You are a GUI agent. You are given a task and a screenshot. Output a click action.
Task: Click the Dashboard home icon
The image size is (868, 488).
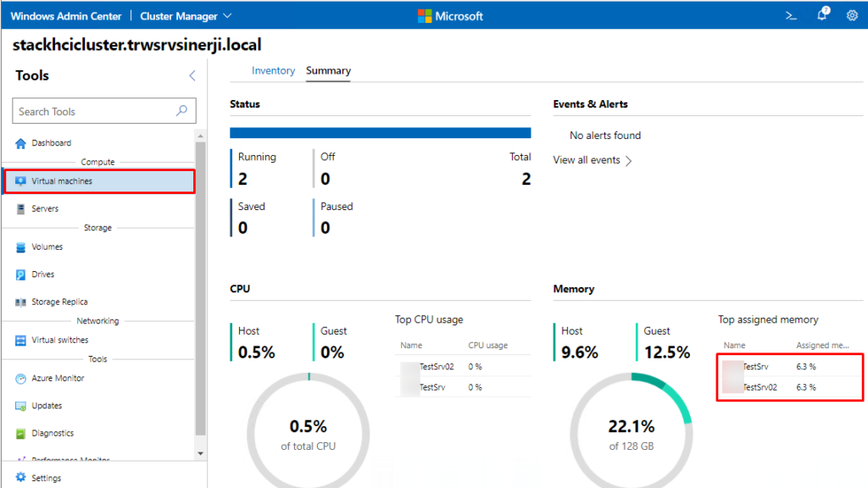click(20, 143)
